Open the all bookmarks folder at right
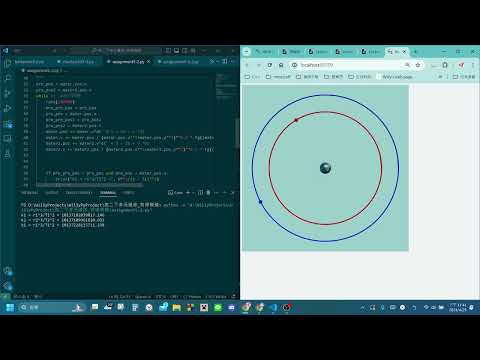This screenshot has height=360, width=480. (464, 77)
